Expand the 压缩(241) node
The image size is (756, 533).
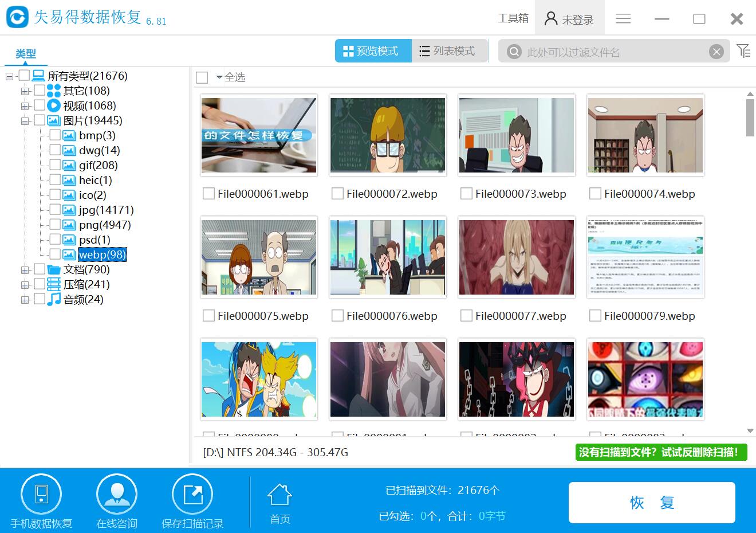click(x=25, y=285)
